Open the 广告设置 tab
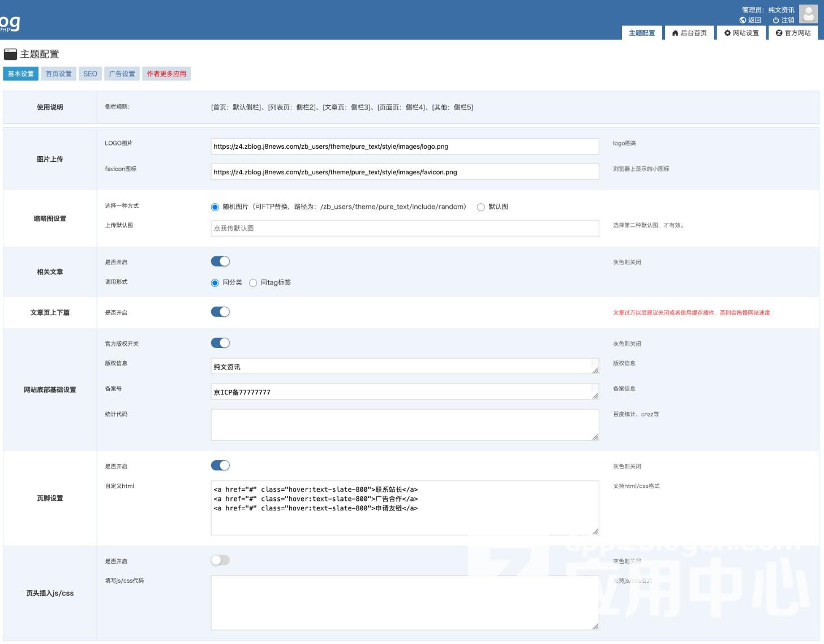The width and height of the screenshot is (824, 644). click(122, 74)
